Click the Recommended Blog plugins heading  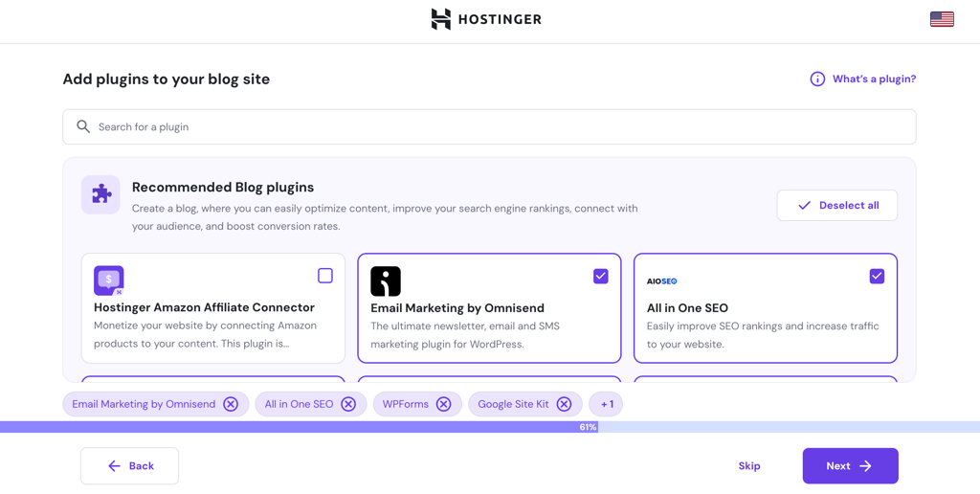pyautogui.click(x=223, y=187)
